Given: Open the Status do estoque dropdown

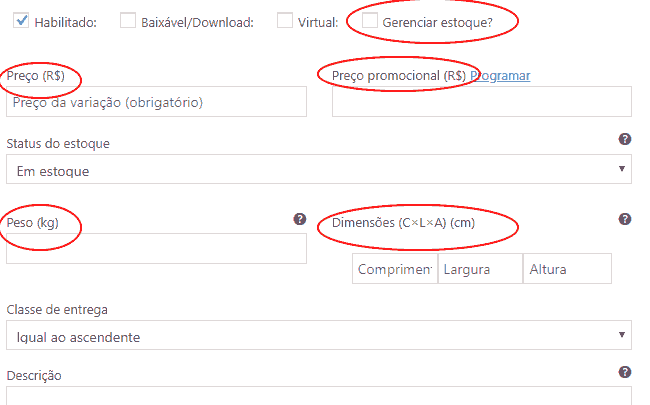Looking at the screenshot, I should tap(319, 169).
